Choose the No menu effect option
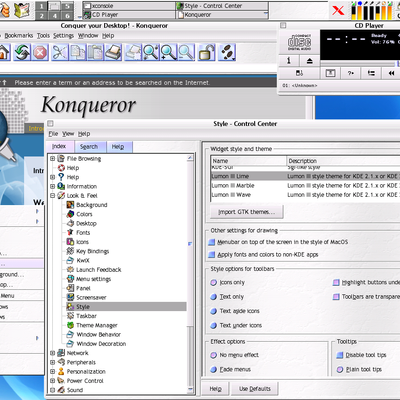This screenshot has width=400, height=400. (214, 355)
